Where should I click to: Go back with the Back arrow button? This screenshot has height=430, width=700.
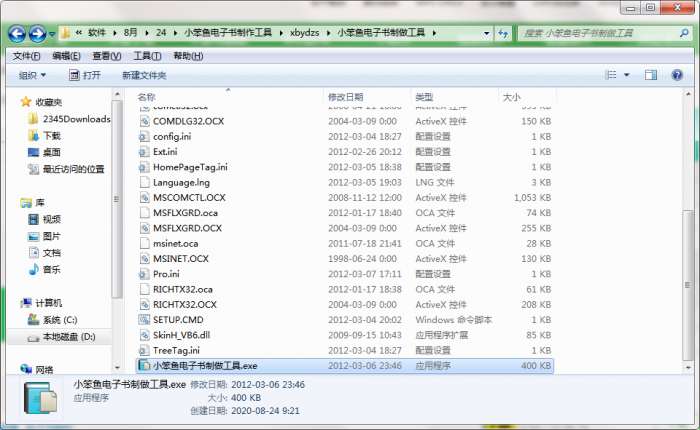17,33
